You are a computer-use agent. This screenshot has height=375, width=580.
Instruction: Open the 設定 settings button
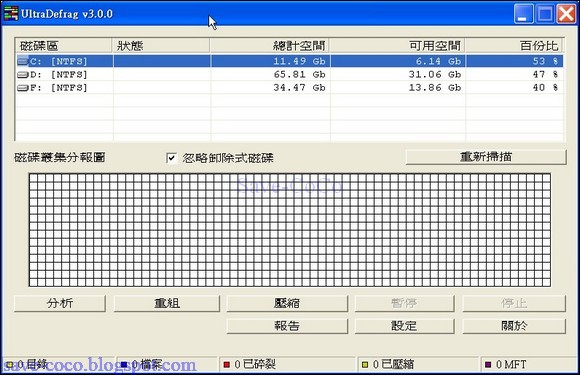[x=404, y=326]
